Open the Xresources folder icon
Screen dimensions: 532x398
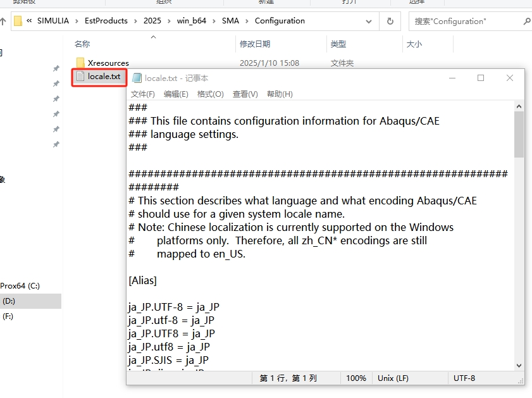80,63
